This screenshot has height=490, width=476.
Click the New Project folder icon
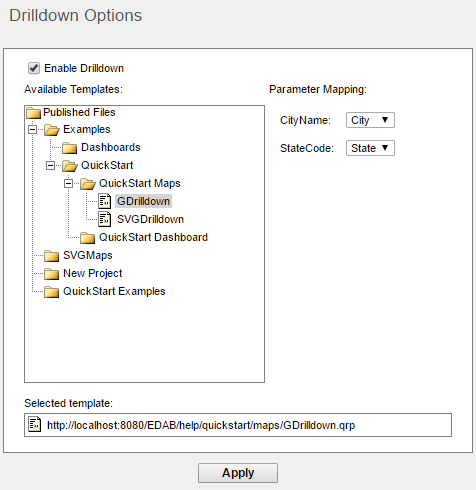[x=51, y=274]
